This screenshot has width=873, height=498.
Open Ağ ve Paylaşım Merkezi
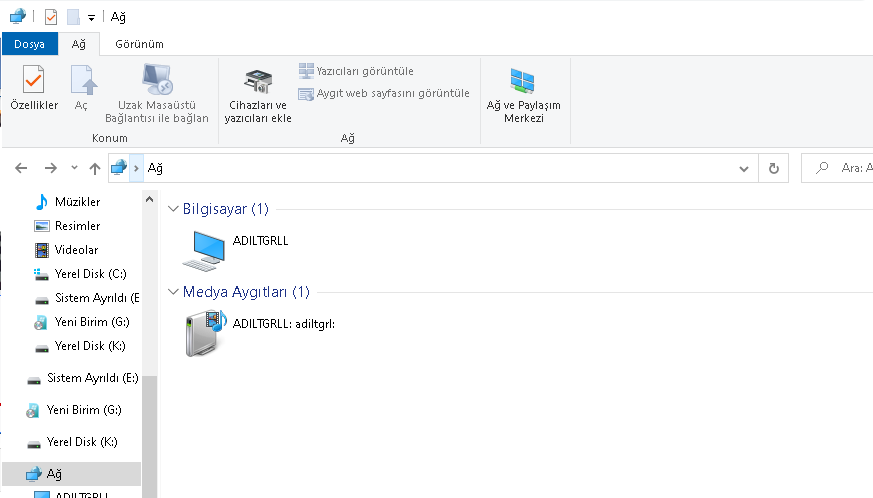click(523, 96)
